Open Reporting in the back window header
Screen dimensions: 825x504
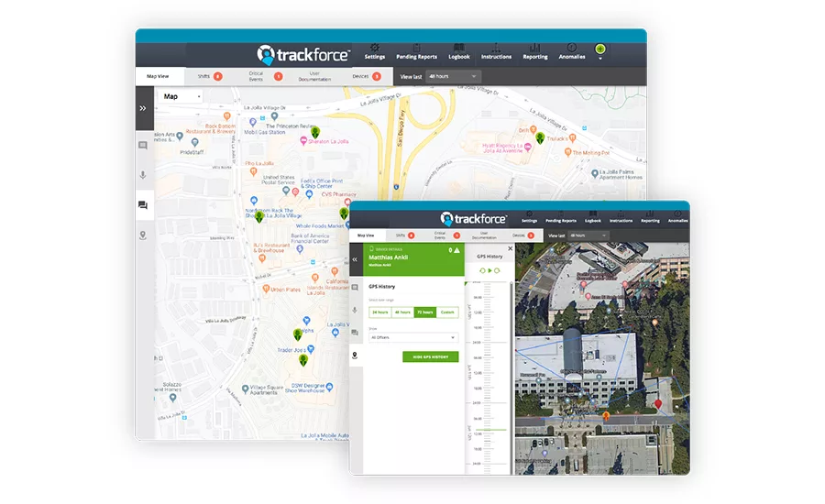point(535,52)
